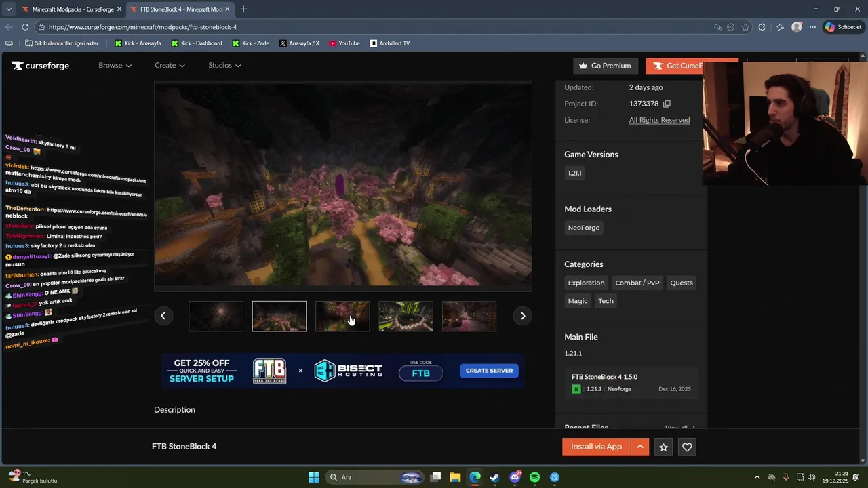Open Task View on taskbar

tap(435, 477)
